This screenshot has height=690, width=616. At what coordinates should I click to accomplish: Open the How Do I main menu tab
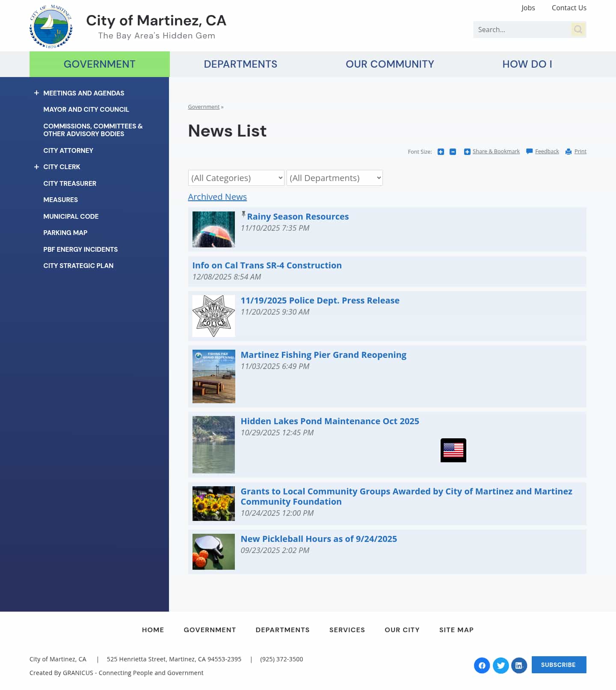pyautogui.click(x=527, y=64)
